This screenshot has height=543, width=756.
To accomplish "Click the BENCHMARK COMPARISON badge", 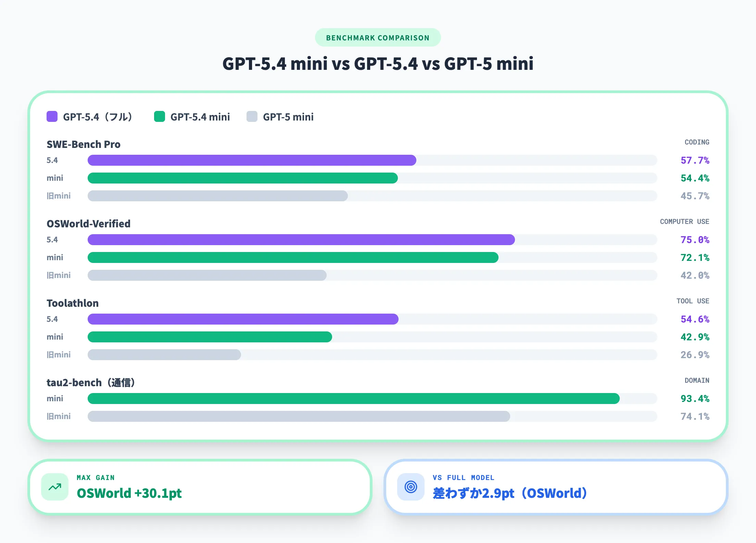I will click(x=378, y=38).
